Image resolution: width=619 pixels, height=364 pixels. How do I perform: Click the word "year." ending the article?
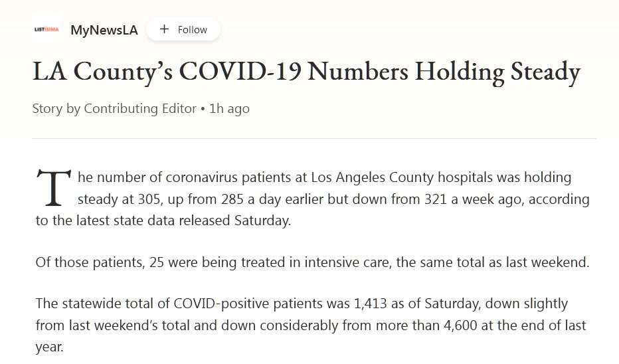click(49, 347)
